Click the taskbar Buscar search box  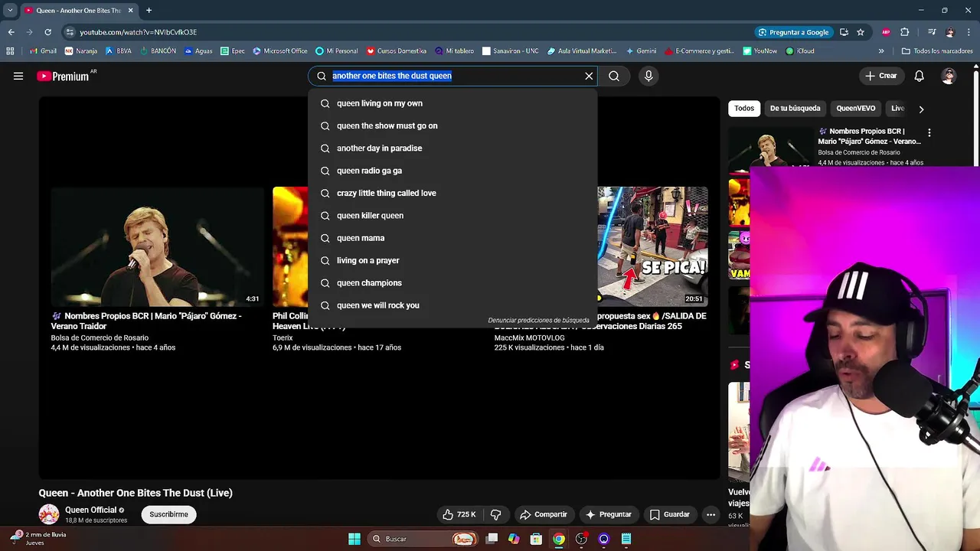click(x=421, y=539)
